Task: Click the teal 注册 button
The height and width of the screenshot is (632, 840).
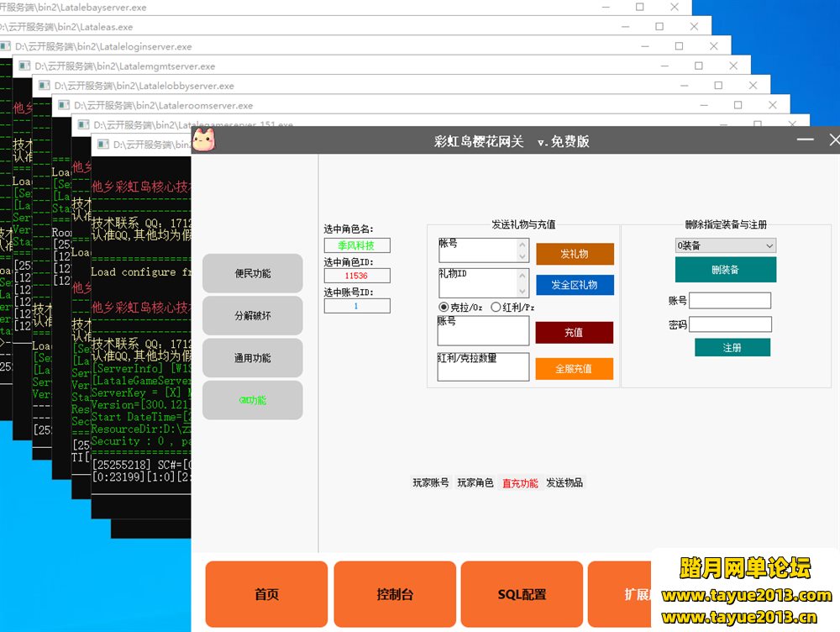Action: pyautogui.click(x=732, y=347)
